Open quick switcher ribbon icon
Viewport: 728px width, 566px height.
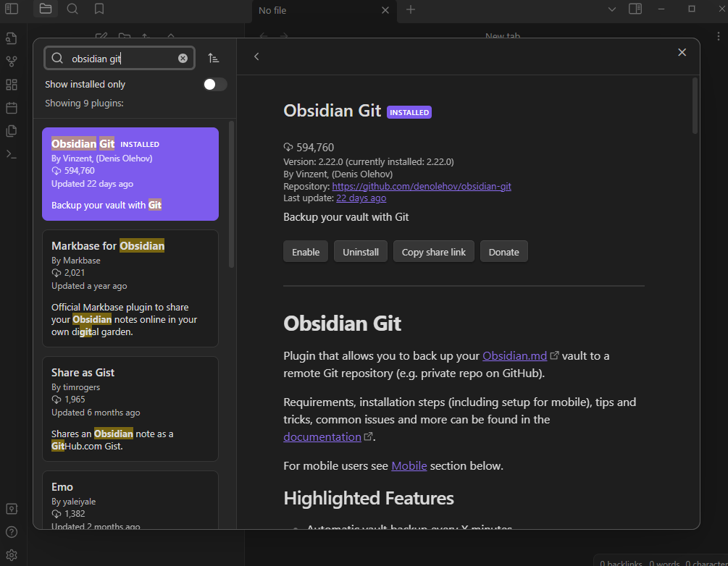pos(11,38)
